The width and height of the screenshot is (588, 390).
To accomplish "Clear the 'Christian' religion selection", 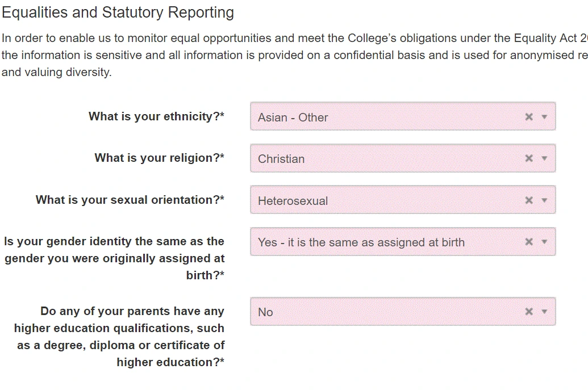I will point(529,158).
